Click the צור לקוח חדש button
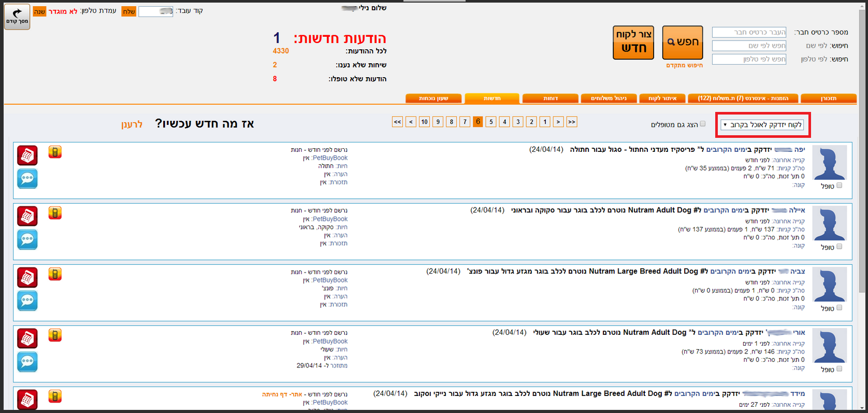Image resolution: width=868 pixels, height=413 pixels. point(633,42)
